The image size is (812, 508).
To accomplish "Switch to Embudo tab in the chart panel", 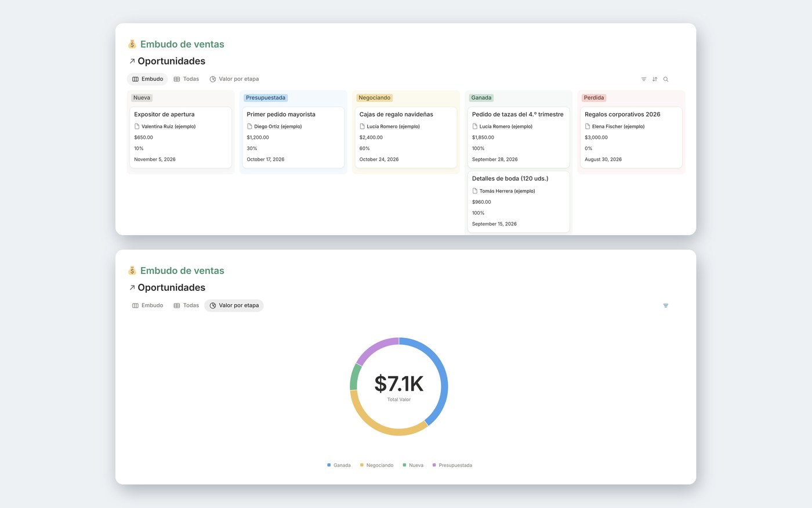I will [147, 305].
